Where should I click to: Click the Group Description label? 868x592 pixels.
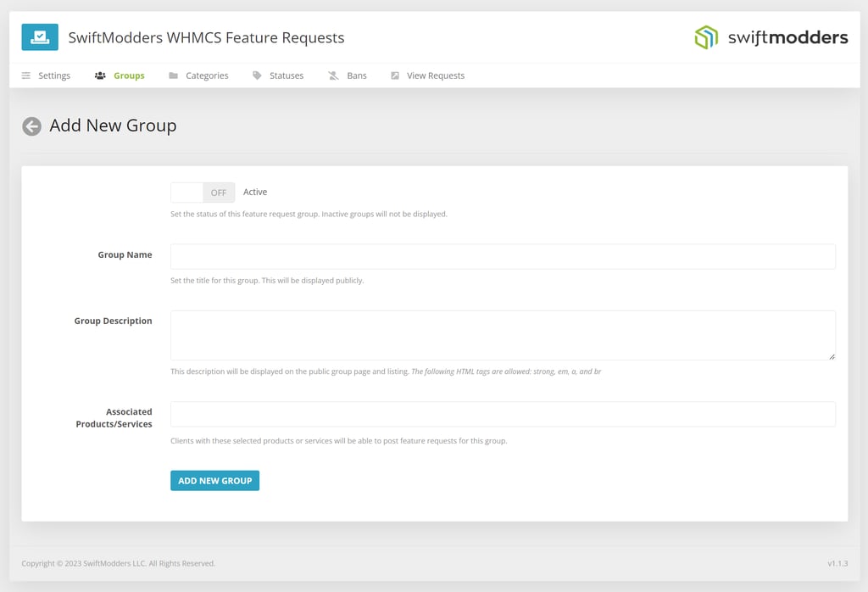(113, 321)
